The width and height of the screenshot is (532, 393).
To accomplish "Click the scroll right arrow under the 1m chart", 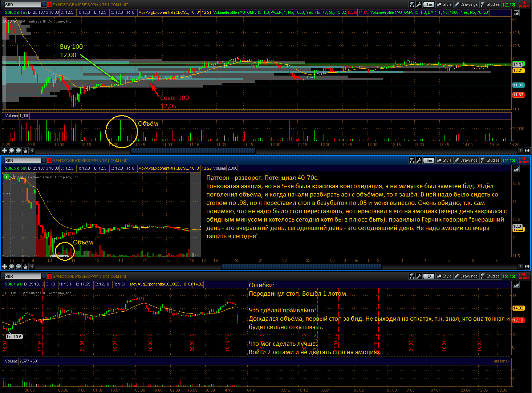I will point(521,150).
